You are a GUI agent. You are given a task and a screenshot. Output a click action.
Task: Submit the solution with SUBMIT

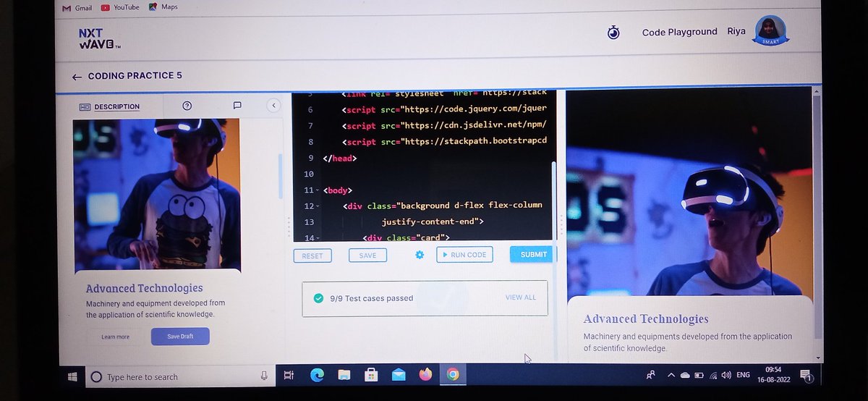[x=533, y=254]
